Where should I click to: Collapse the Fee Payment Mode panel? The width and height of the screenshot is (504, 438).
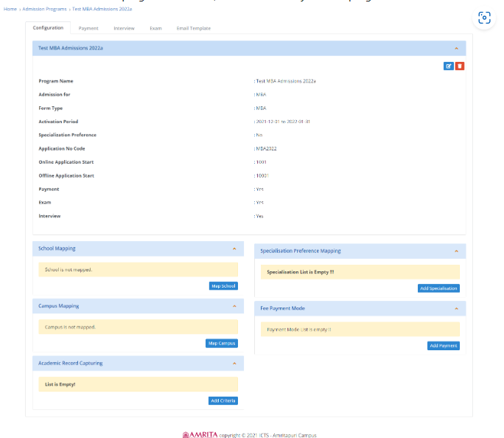coord(455,308)
